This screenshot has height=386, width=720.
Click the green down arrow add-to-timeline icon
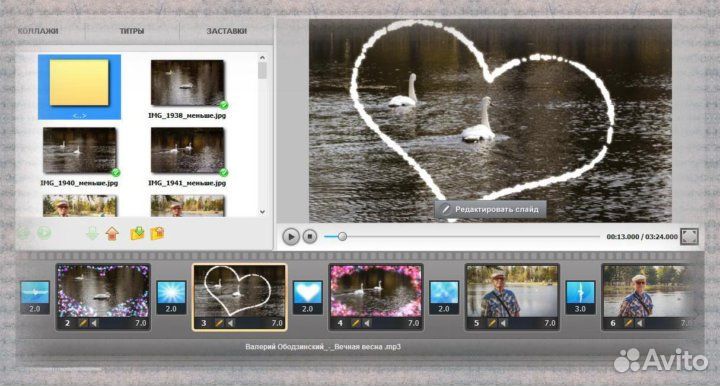tap(92, 234)
